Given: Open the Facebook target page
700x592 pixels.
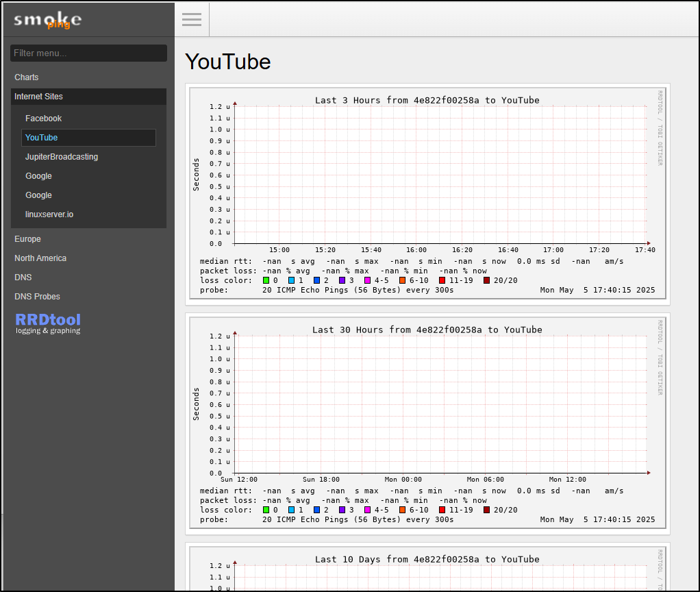Looking at the screenshot, I should tap(43, 119).
